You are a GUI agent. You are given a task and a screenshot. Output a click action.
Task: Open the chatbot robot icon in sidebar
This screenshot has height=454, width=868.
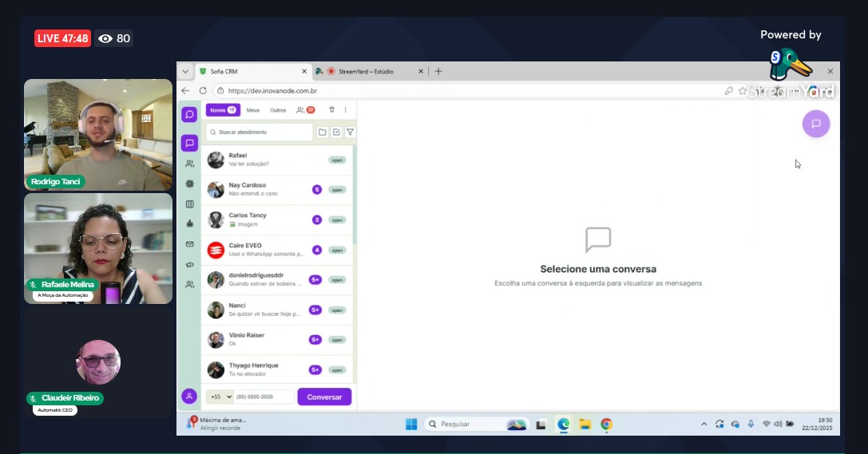189,223
